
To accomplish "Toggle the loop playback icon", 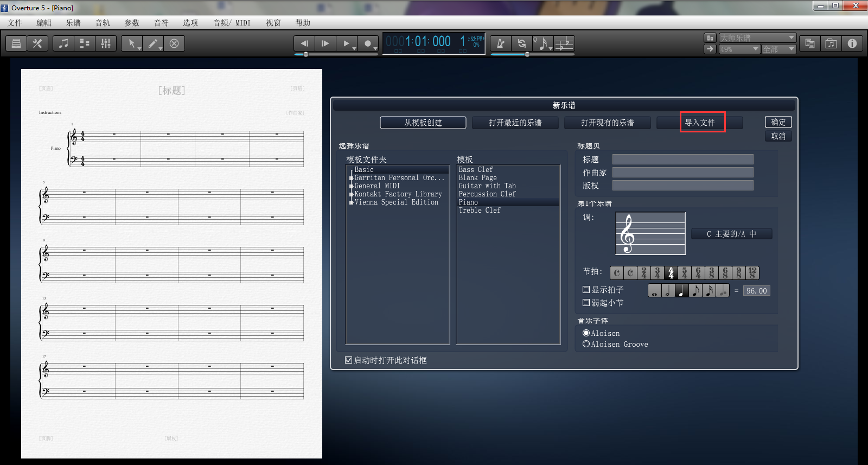I will pyautogui.click(x=522, y=43).
